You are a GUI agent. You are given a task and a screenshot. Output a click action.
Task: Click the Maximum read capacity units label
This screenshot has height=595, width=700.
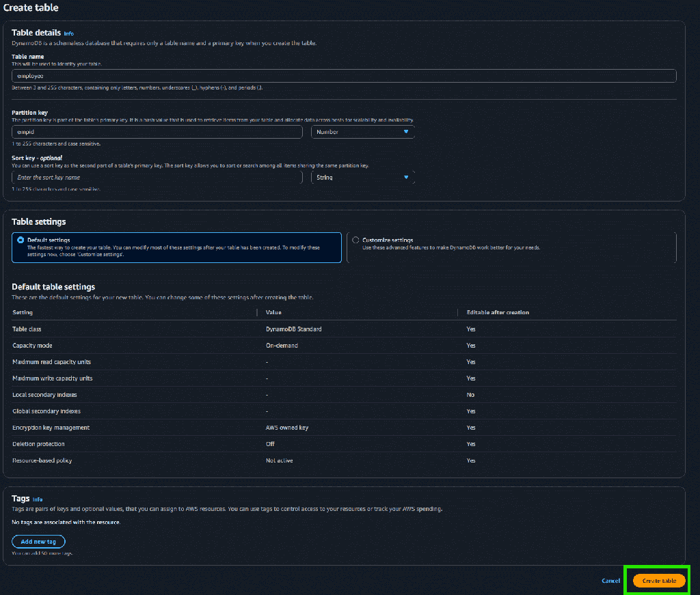51,362
